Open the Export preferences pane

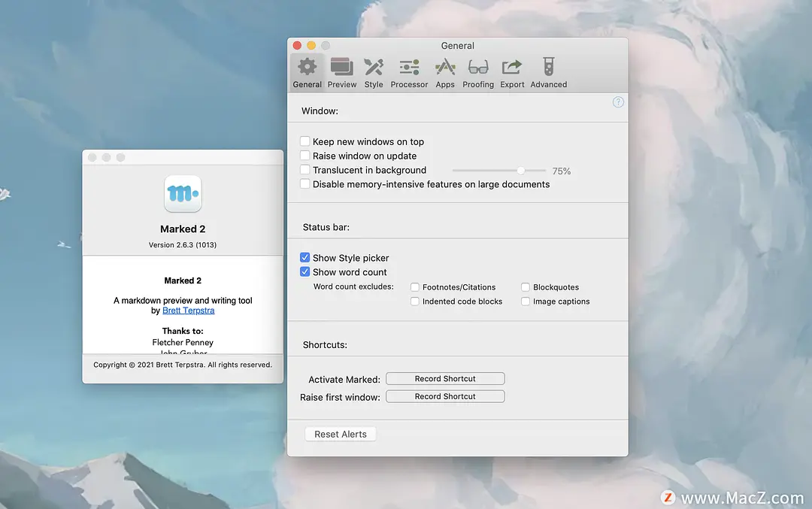(512, 72)
